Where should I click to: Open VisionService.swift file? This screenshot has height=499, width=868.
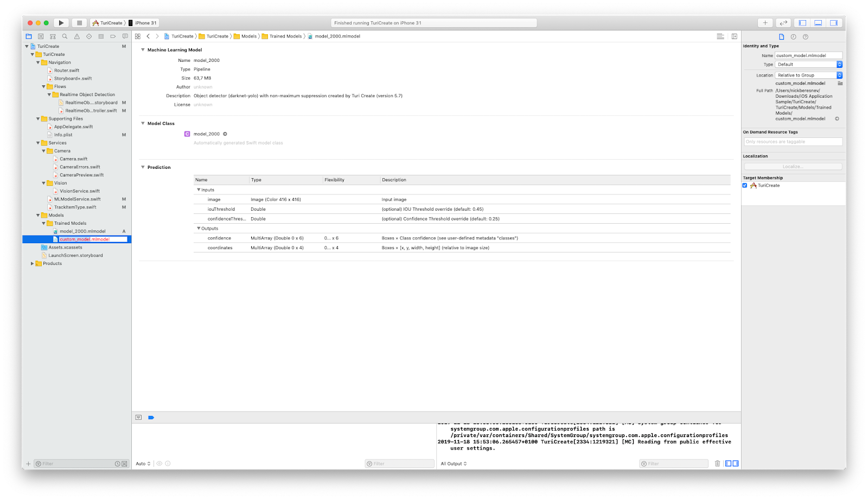80,191
